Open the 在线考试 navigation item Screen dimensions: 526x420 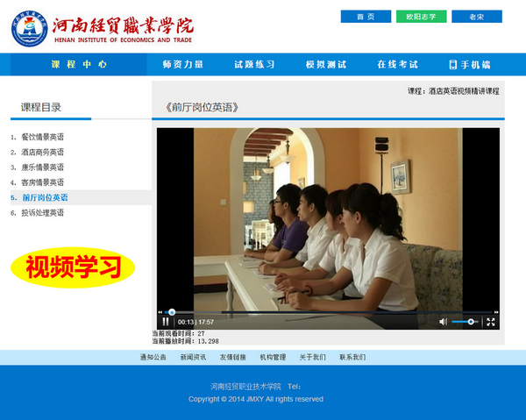[x=397, y=65]
